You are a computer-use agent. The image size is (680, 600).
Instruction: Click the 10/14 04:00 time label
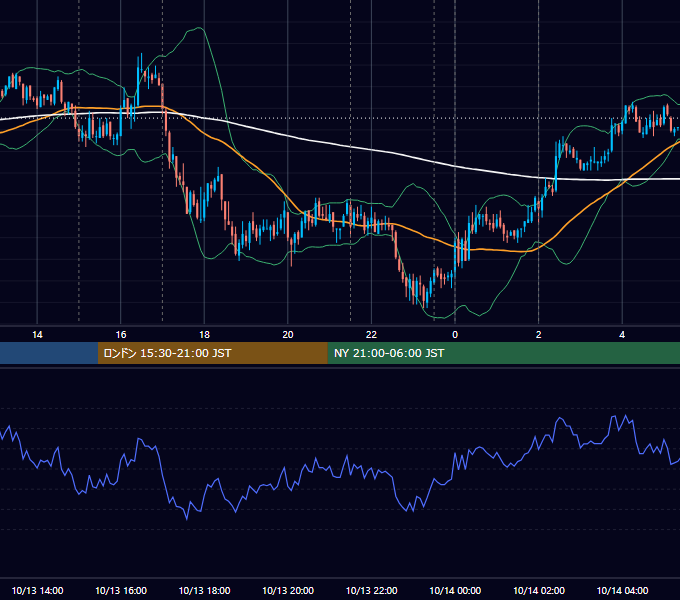[622, 590]
